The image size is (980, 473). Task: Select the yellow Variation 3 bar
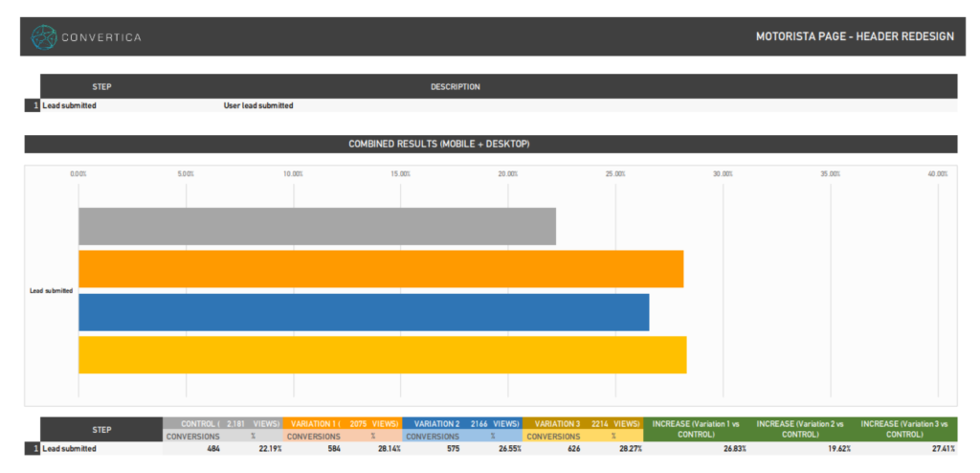(382, 355)
